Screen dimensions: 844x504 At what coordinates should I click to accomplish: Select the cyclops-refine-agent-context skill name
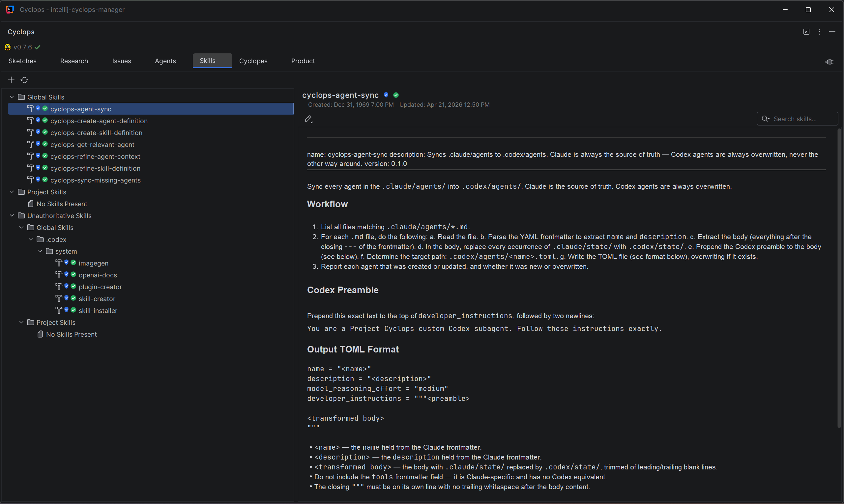point(95,156)
